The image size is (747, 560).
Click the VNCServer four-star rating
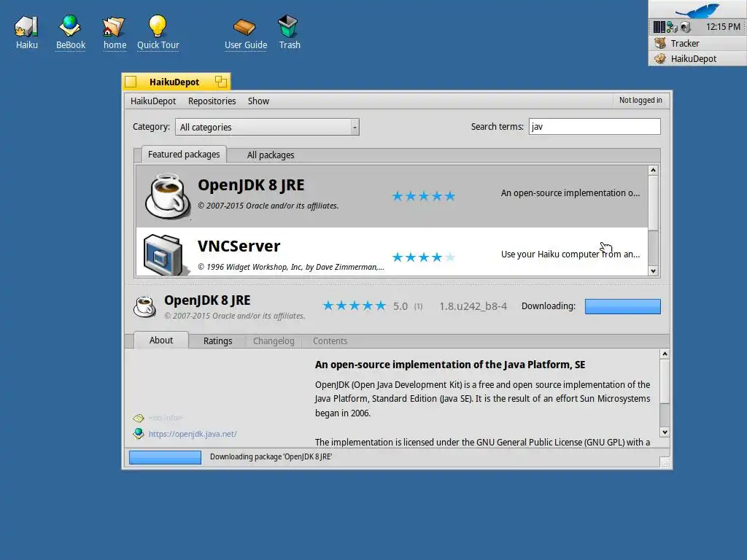[x=424, y=257]
